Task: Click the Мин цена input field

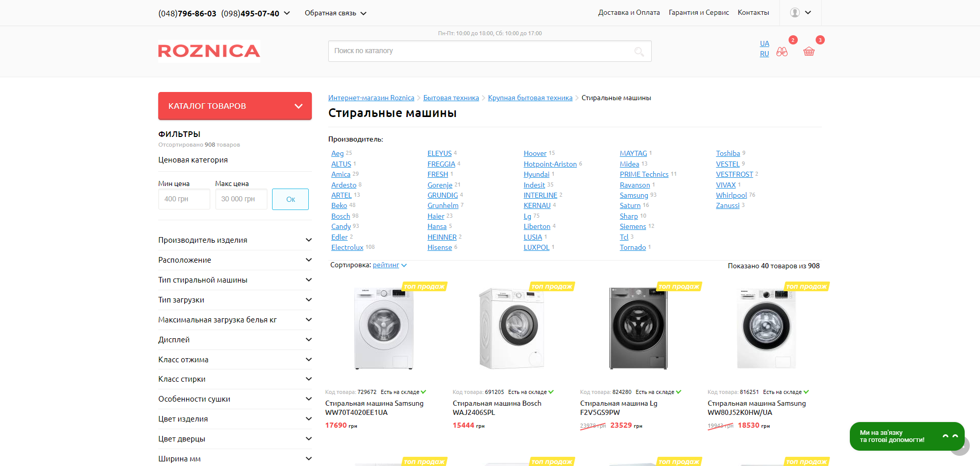Action: (x=184, y=199)
